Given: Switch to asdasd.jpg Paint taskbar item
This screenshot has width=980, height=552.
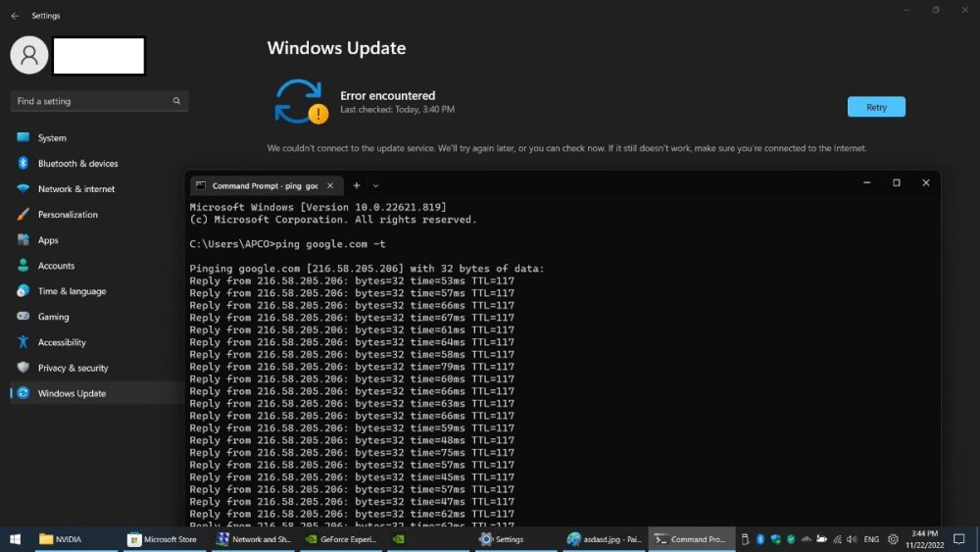Looking at the screenshot, I should point(604,539).
